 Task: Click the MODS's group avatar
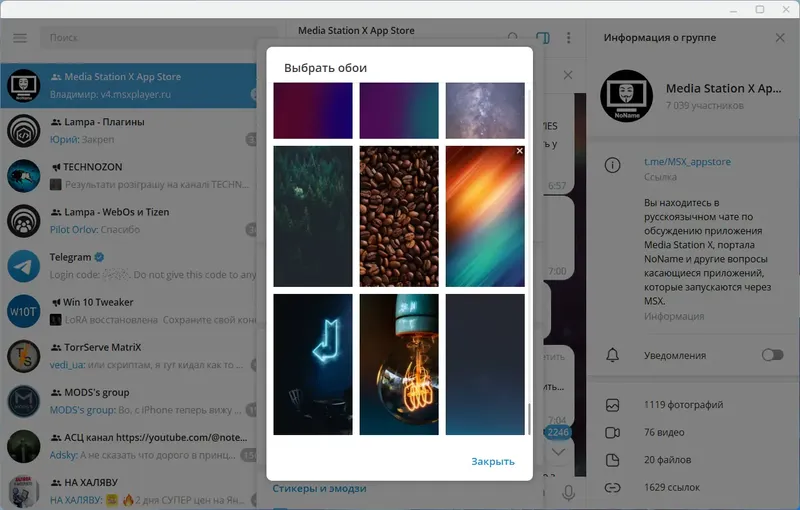point(23,401)
